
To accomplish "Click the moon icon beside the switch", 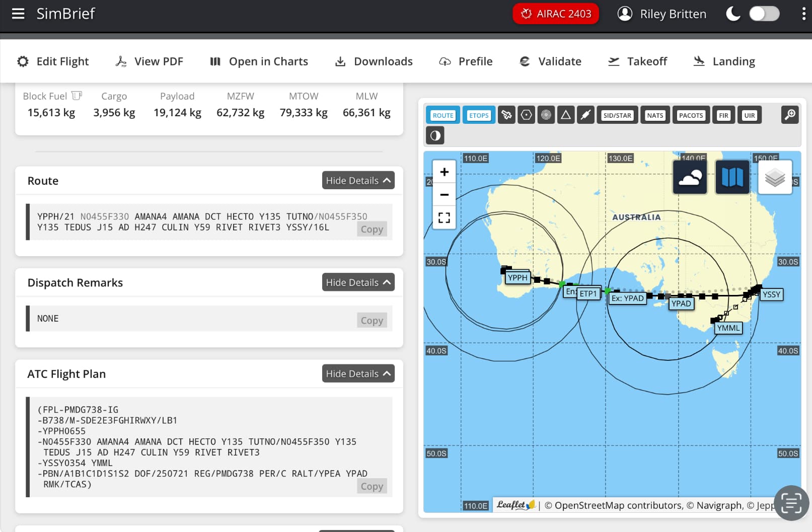I will 733,14.
